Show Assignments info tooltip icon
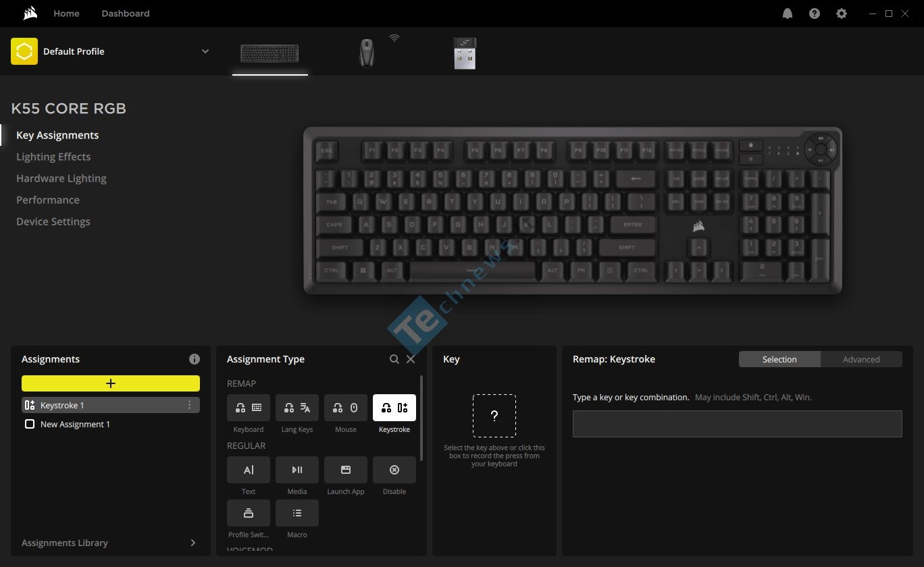The height and width of the screenshot is (567, 924). (x=195, y=359)
